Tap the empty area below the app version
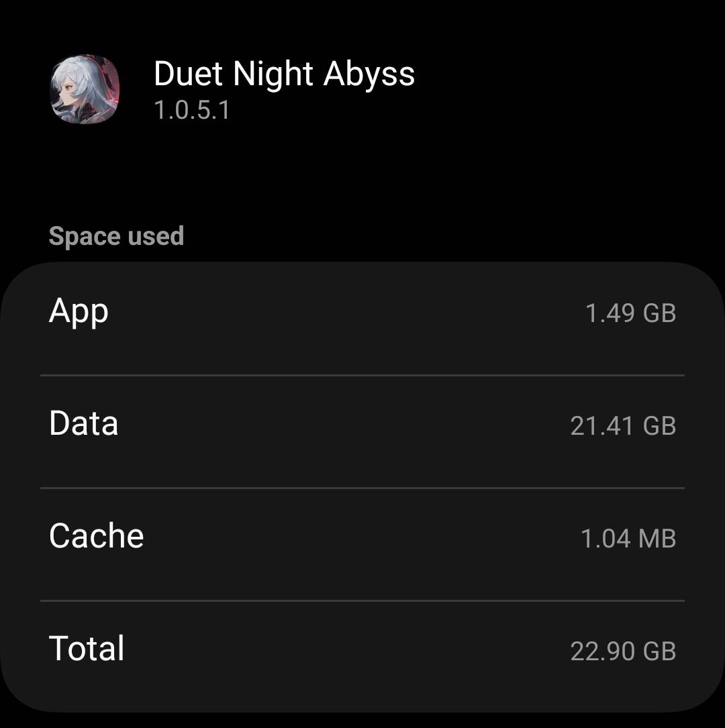The width and height of the screenshot is (725, 728). point(362,174)
